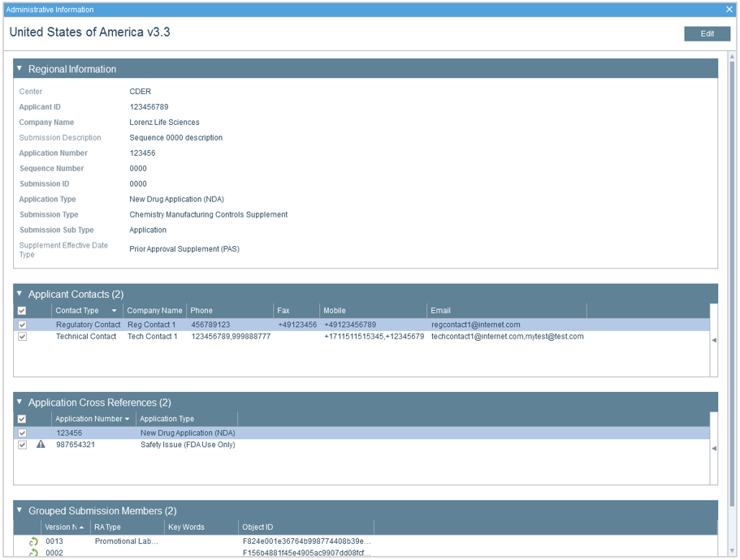Click the Application Number column sort arrow

127,419
